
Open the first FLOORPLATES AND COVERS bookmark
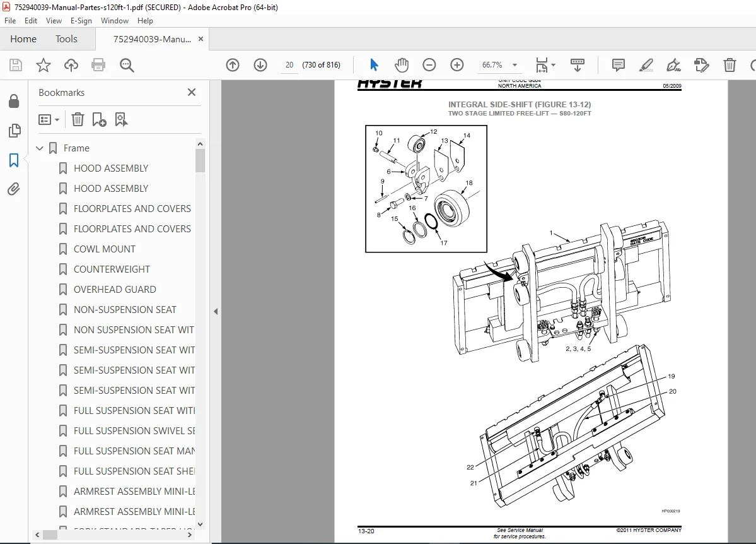pos(132,209)
